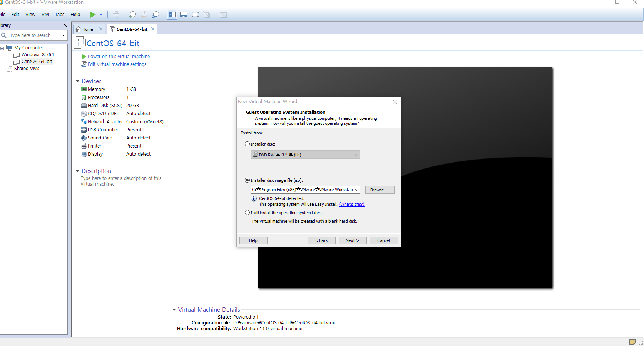The image size is (644, 346).
Task: Click the 20 GB hard disk value
Action: (x=132, y=106)
